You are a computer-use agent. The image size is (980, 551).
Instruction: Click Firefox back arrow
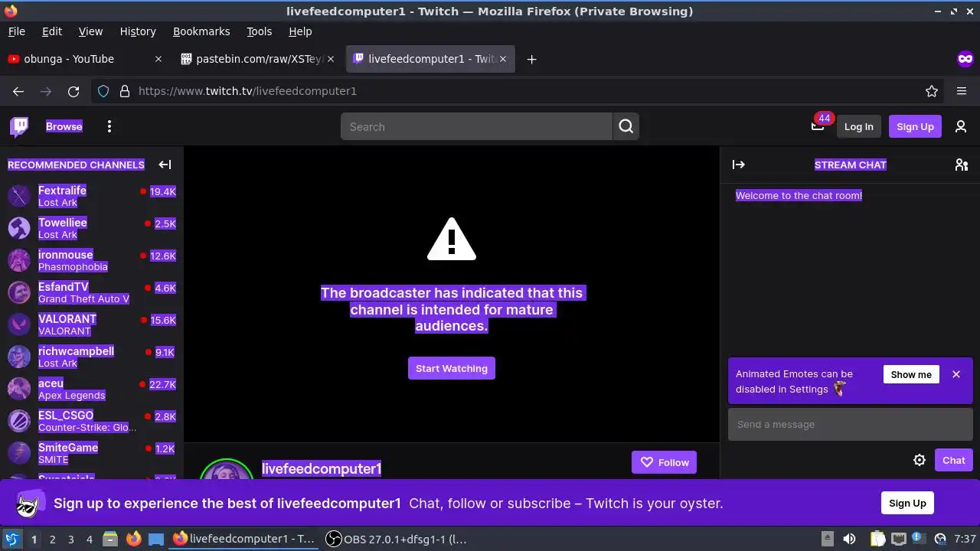tap(18, 91)
